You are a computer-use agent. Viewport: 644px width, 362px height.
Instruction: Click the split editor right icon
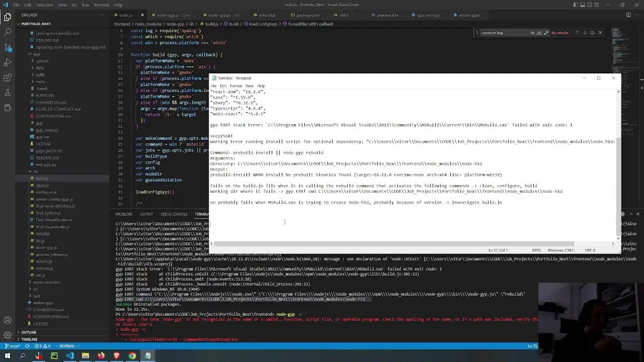628,15
